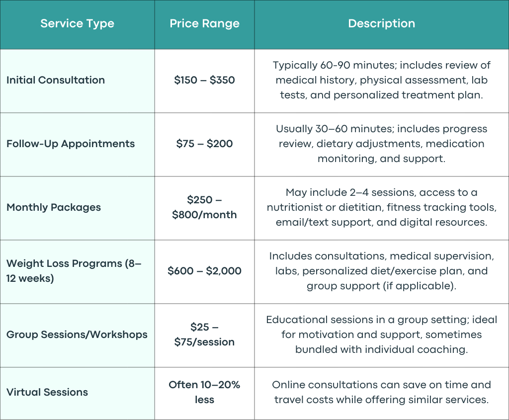The image size is (509, 420).
Task: Click the 60-90 minutes consultation description
Action: tap(381, 80)
